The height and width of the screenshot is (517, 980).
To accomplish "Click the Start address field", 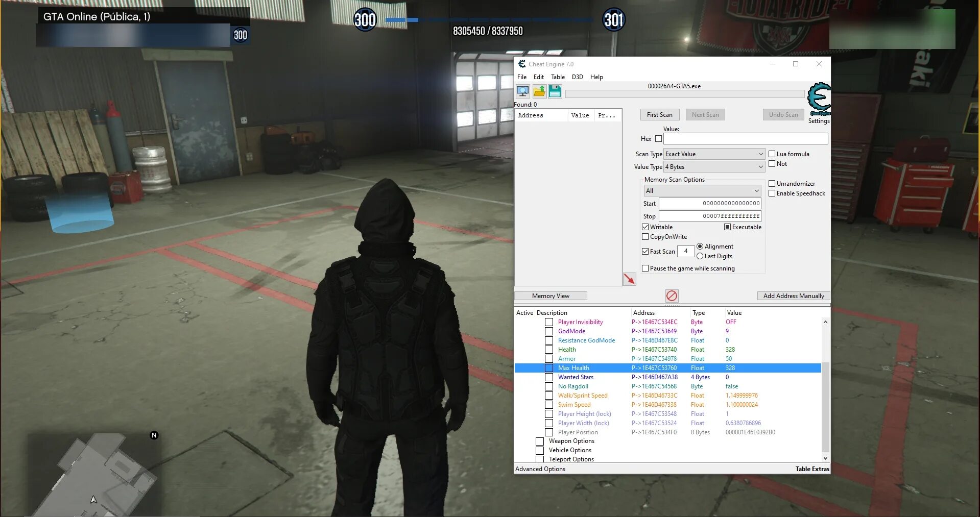I will pyautogui.click(x=710, y=204).
